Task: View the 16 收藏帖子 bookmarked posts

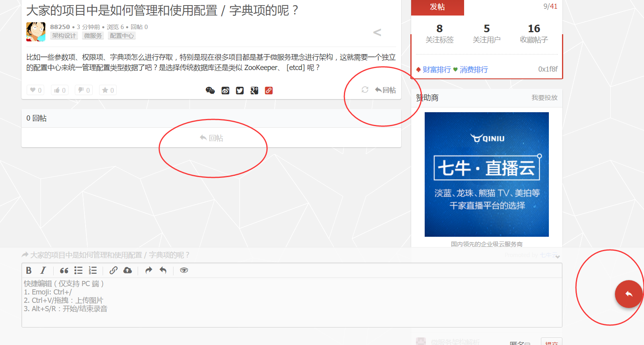Action: tap(534, 33)
